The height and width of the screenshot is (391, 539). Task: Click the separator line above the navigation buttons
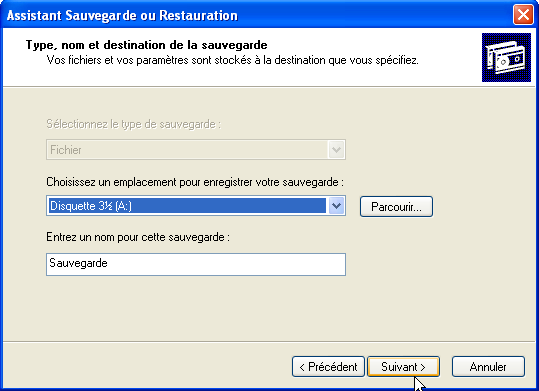pyautogui.click(x=269, y=341)
